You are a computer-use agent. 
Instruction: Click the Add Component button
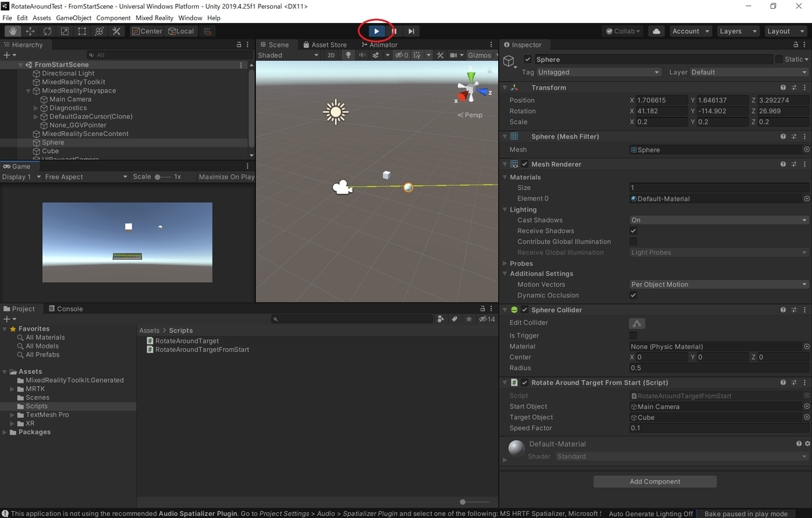click(655, 481)
